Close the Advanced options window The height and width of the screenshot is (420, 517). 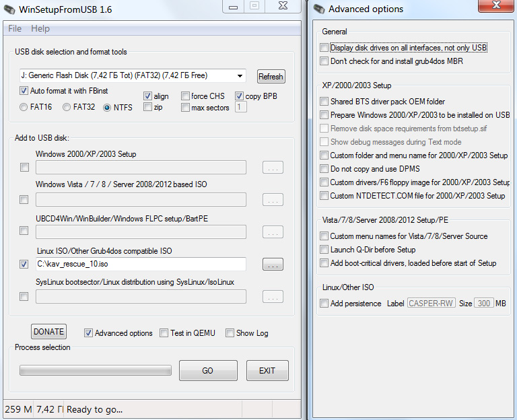pos(497,6)
